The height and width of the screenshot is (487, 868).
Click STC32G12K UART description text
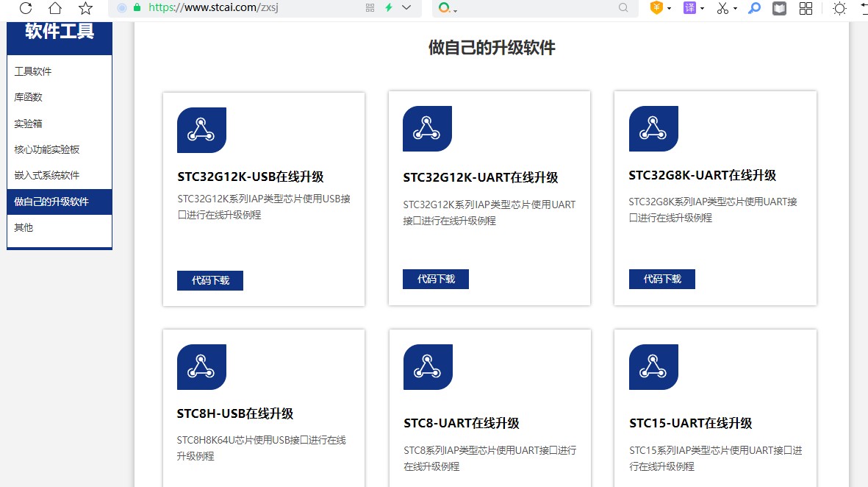tap(489, 213)
